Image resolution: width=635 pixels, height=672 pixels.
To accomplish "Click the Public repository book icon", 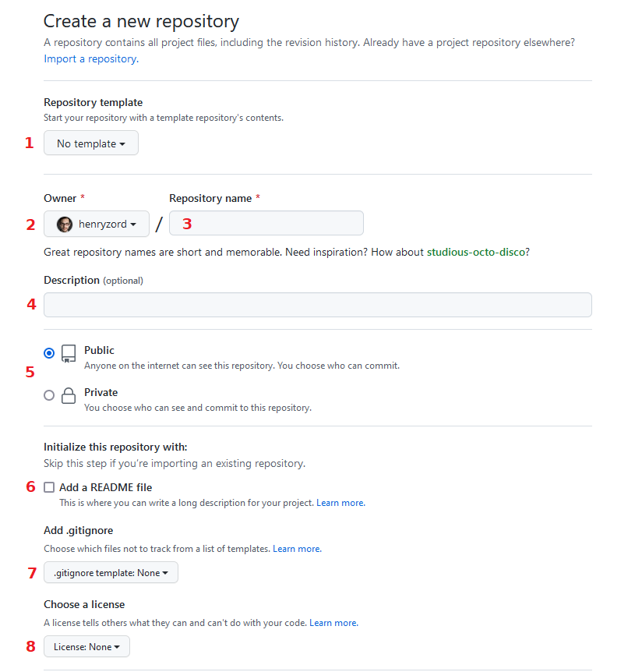I will tap(68, 354).
